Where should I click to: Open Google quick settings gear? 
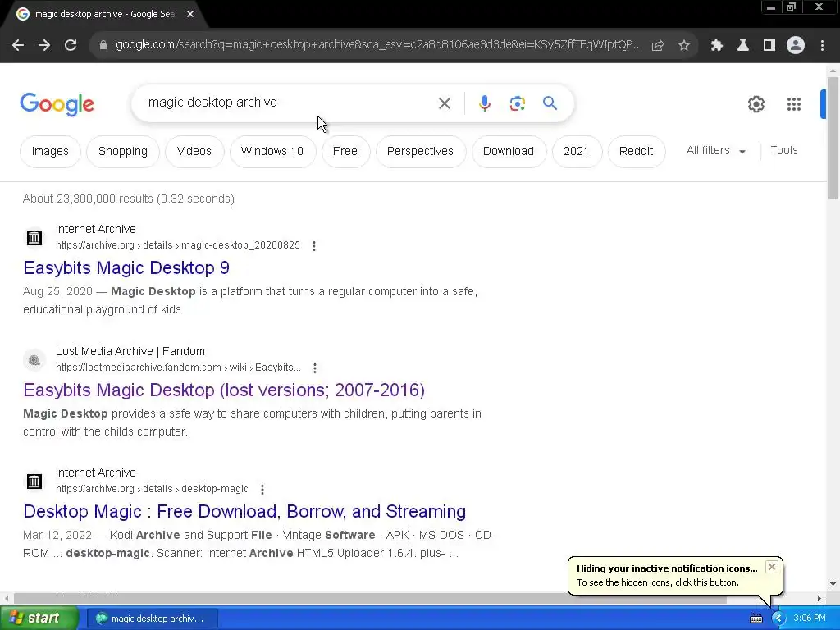(756, 104)
